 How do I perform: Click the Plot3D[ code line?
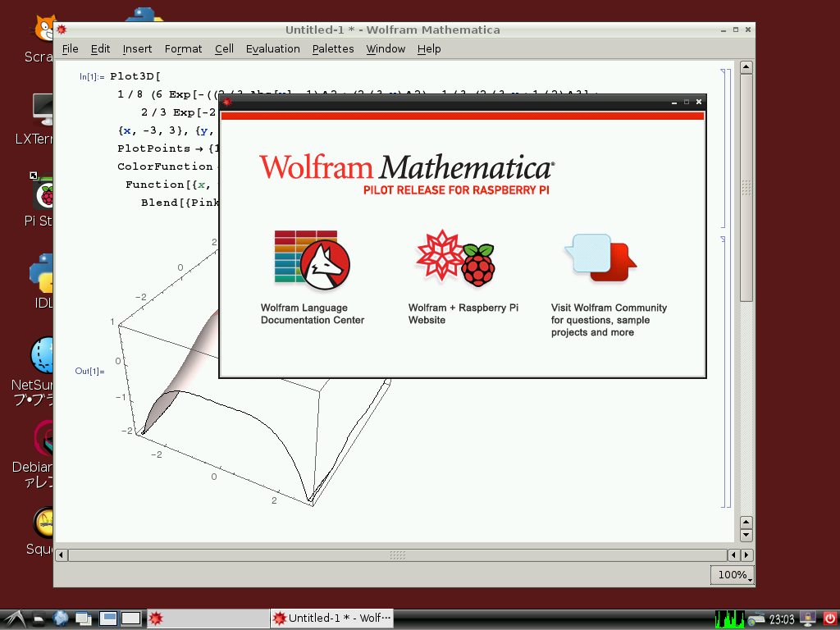coord(135,76)
